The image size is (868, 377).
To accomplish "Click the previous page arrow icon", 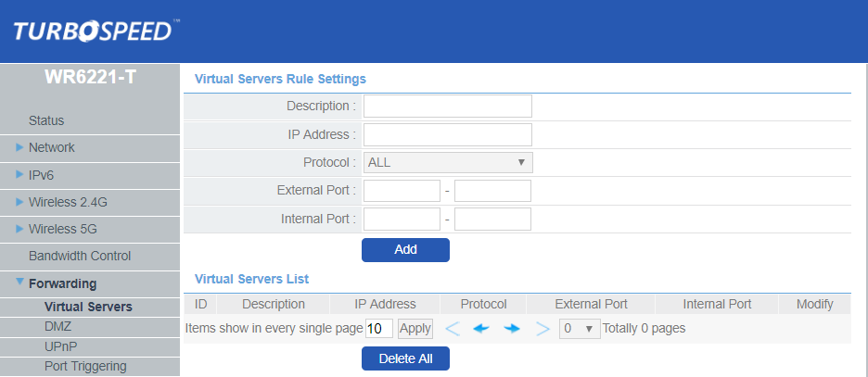I will coord(480,329).
